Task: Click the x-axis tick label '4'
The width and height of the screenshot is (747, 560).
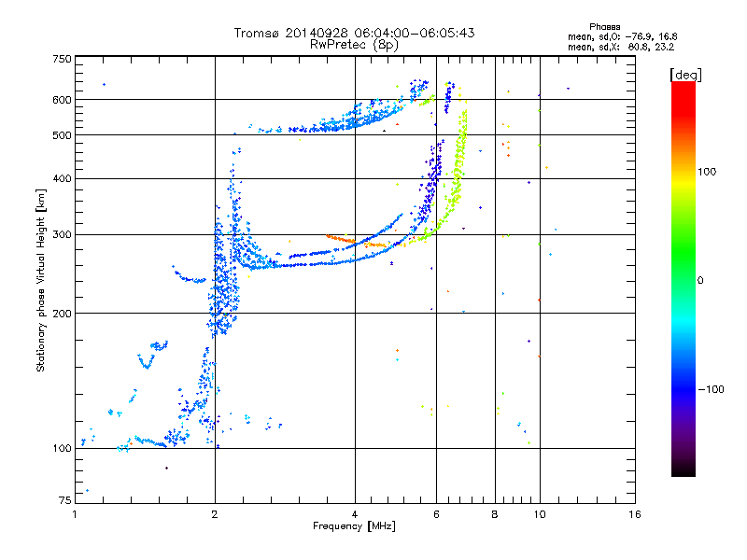Action: click(355, 514)
